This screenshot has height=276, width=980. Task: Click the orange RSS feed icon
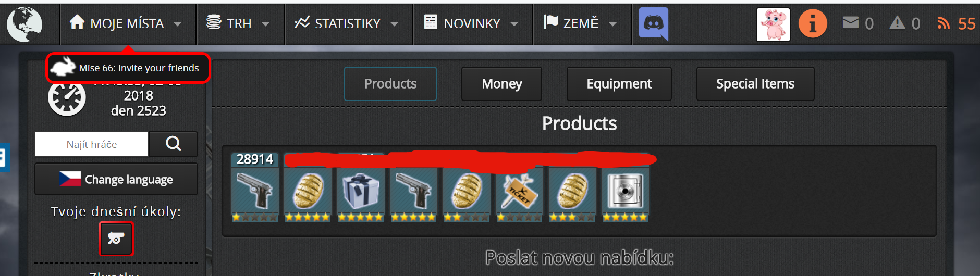click(943, 23)
